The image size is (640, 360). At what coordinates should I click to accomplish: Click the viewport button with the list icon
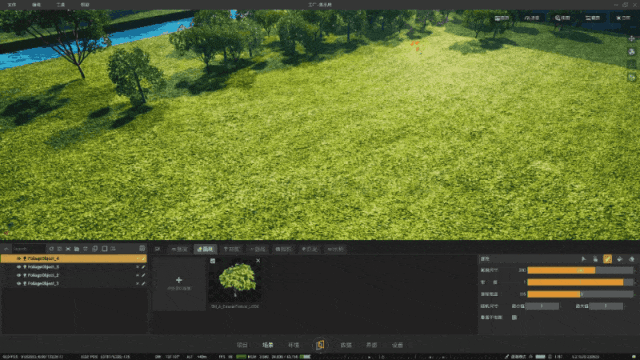(593, 18)
